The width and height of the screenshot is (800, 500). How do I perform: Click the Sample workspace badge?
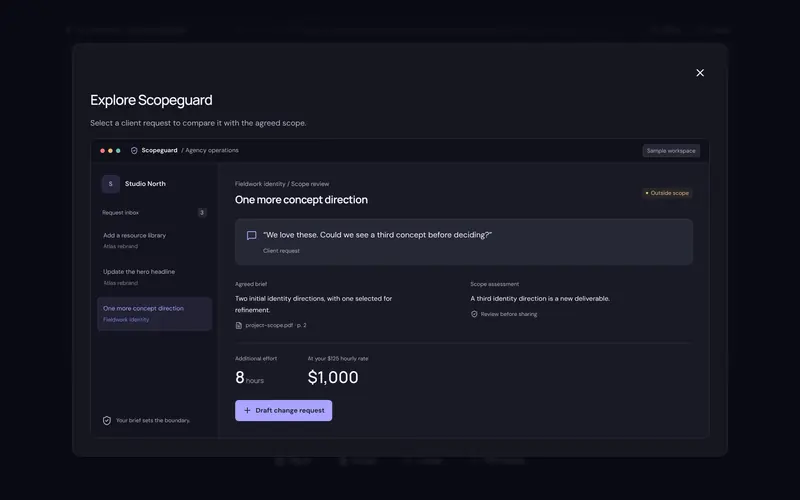tap(671, 151)
